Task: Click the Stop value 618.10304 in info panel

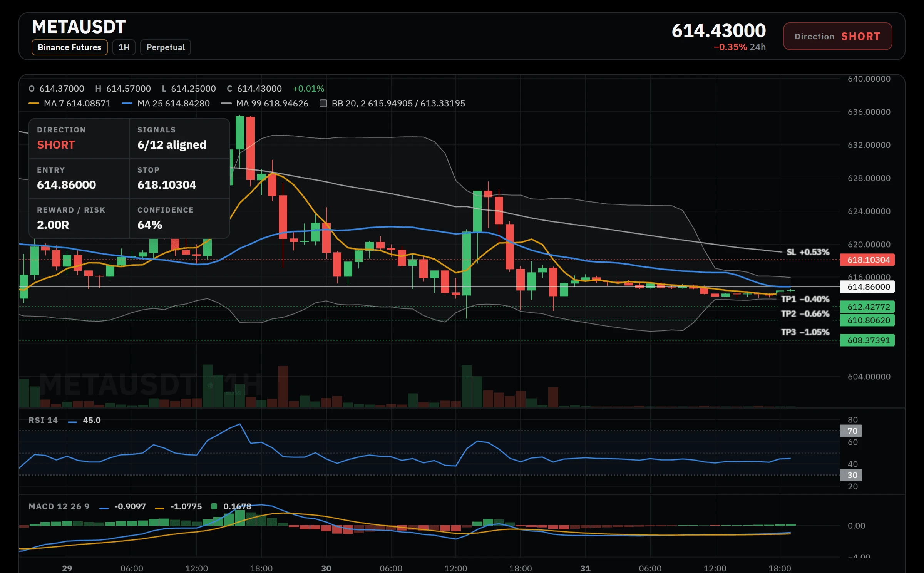Action: point(167,185)
